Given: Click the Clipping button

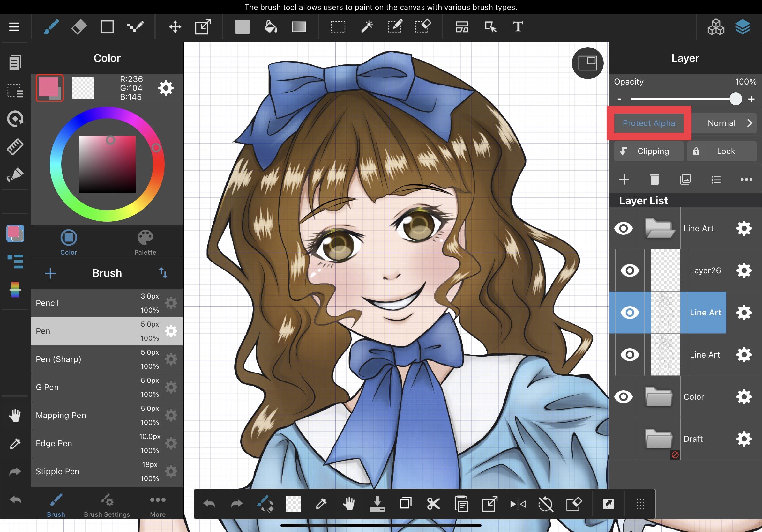Looking at the screenshot, I should point(648,151).
